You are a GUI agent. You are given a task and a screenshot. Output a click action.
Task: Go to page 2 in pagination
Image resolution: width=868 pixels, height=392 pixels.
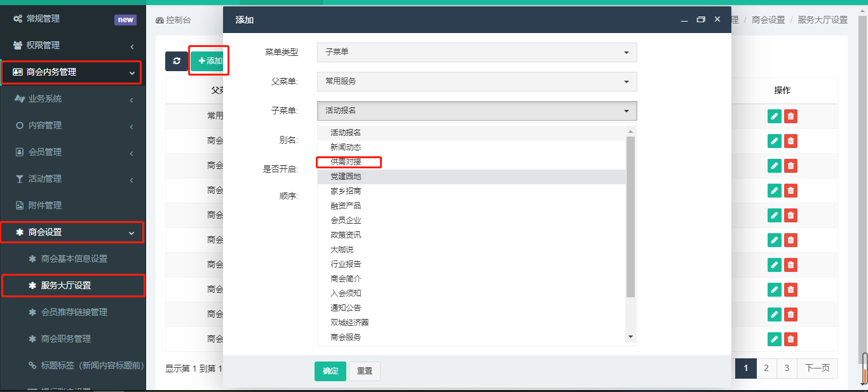pyautogui.click(x=766, y=368)
